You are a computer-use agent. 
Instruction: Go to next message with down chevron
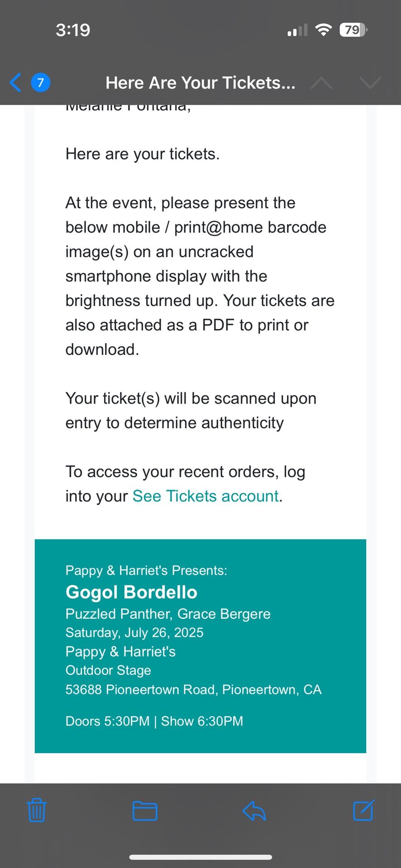click(370, 83)
